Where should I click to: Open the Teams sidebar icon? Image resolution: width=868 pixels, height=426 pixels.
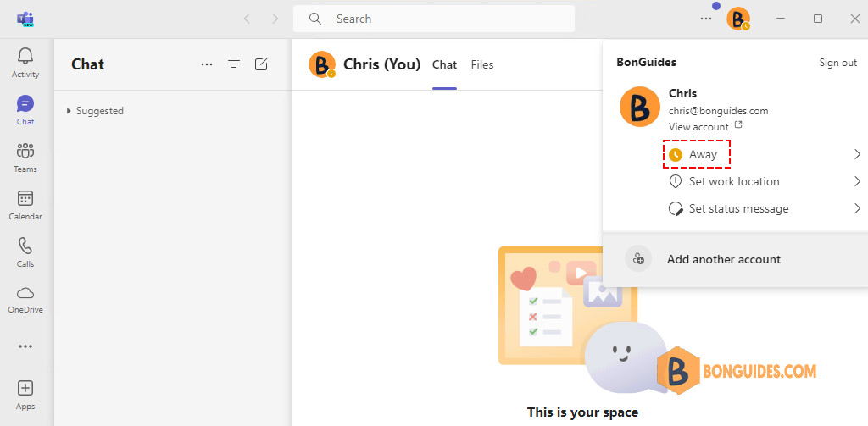[25, 151]
